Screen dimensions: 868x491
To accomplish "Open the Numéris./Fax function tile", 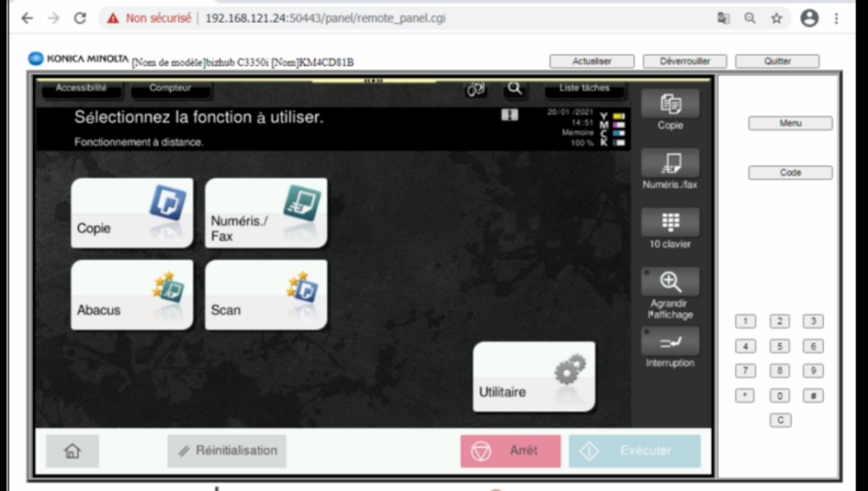I will (x=265, y=213).
